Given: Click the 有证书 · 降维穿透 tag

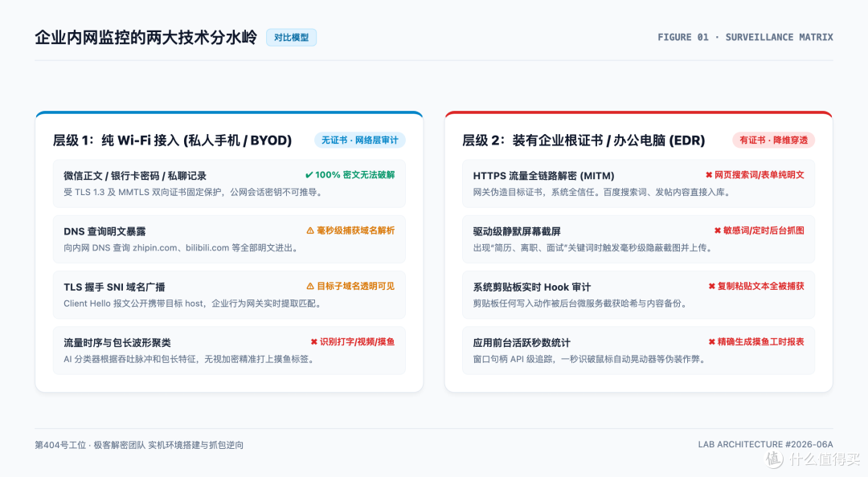Looking at the screenshot, I should pyautogui.click(x=773, y=140).
